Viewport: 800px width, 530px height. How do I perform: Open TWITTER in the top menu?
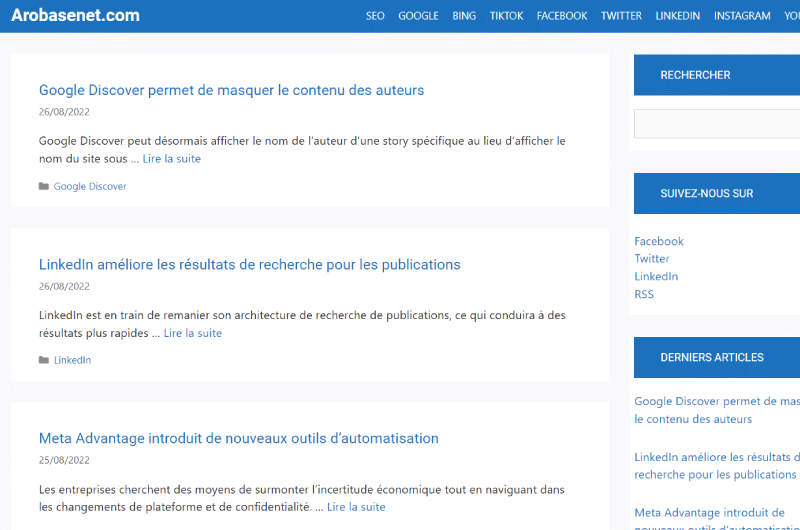point(621,16)
